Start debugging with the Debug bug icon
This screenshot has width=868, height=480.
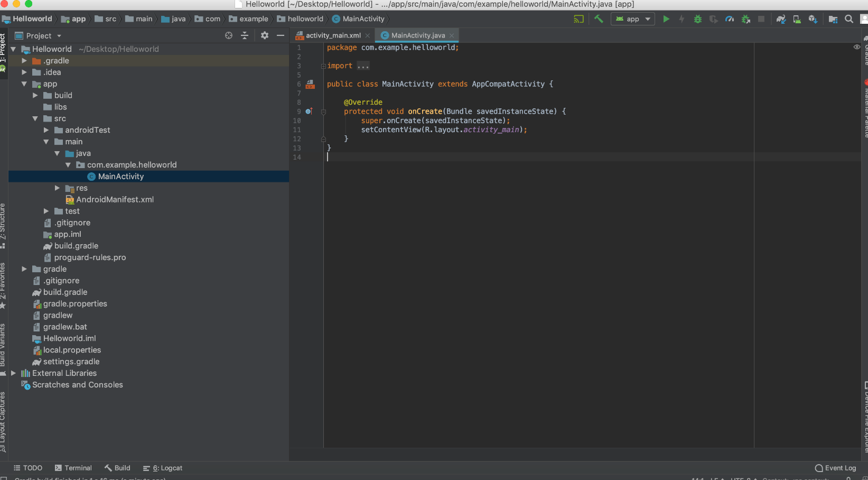(x=697, y=19)
